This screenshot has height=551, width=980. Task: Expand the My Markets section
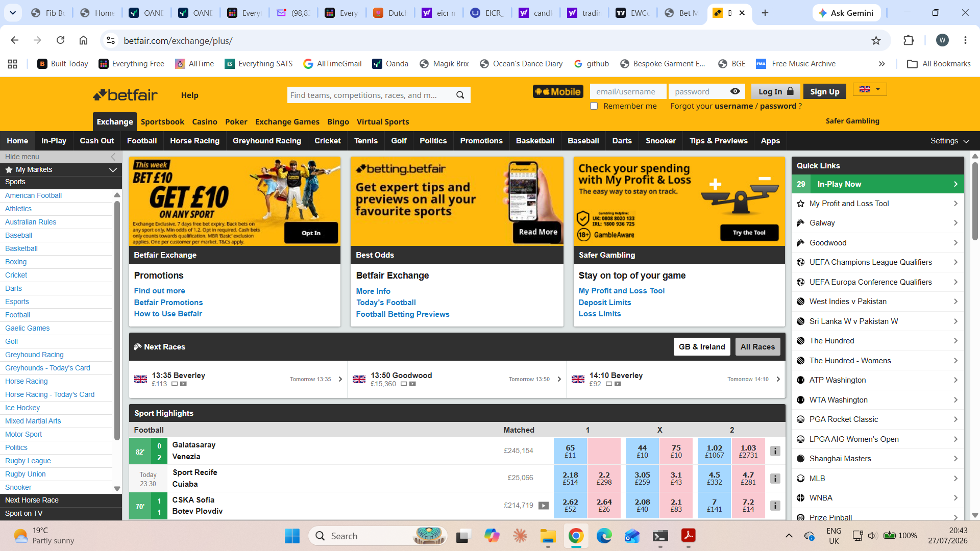[61, 169]
